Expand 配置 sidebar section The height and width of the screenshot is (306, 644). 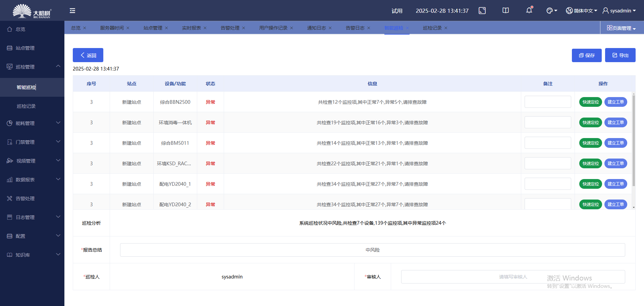coord(32,236)
